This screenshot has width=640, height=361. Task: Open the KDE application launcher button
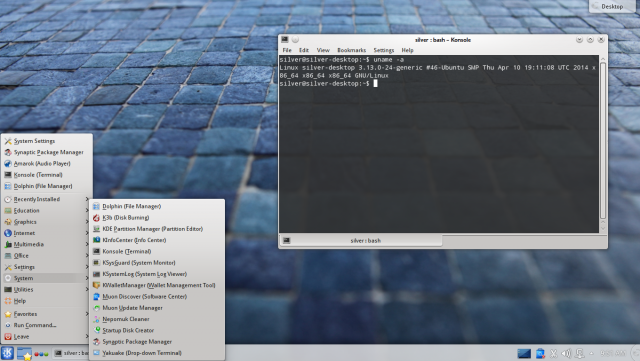(7, 353)
